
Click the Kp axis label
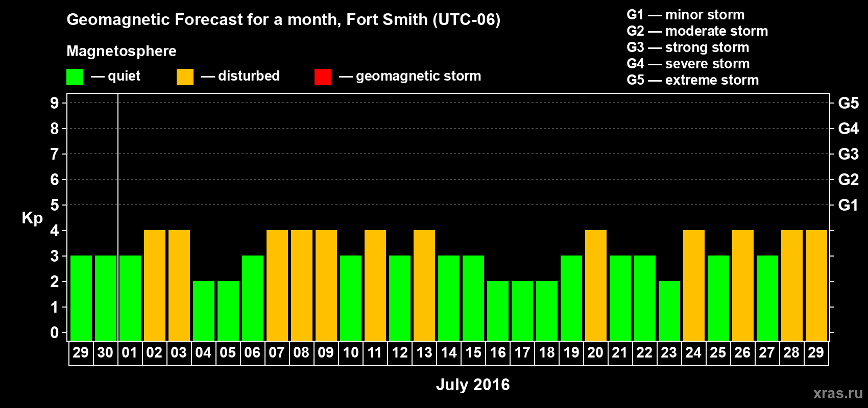pyautogui.click(x=32, y=218)
